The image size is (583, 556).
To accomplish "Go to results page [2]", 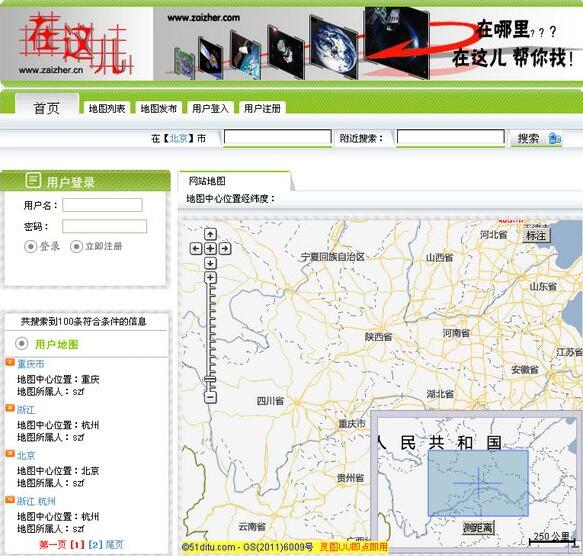I will pyautogui.click(x=95, y=545).
